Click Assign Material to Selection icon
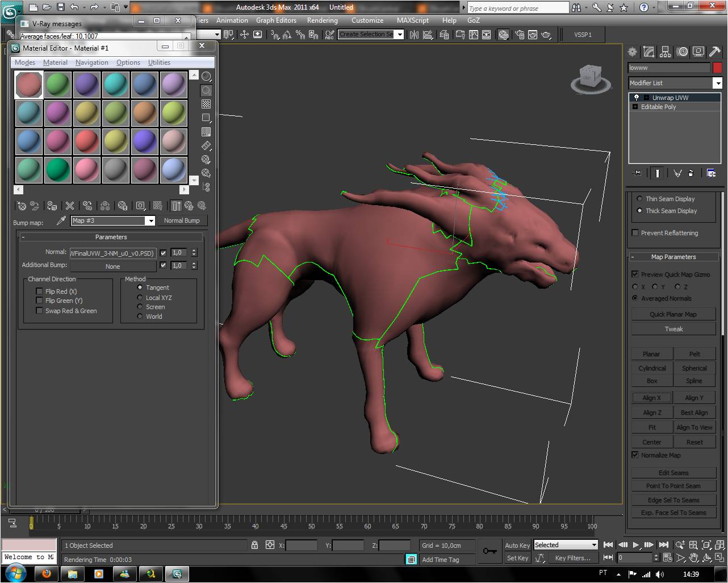Screen dimensions: 728x583 coord(52,206)
